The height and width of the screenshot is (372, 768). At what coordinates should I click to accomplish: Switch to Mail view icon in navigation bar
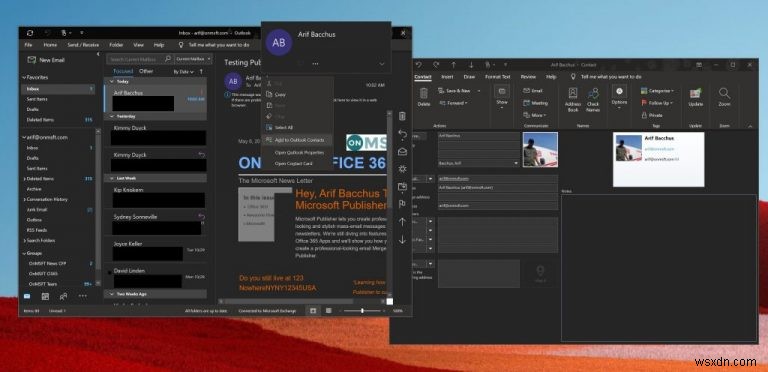point(27,296)
